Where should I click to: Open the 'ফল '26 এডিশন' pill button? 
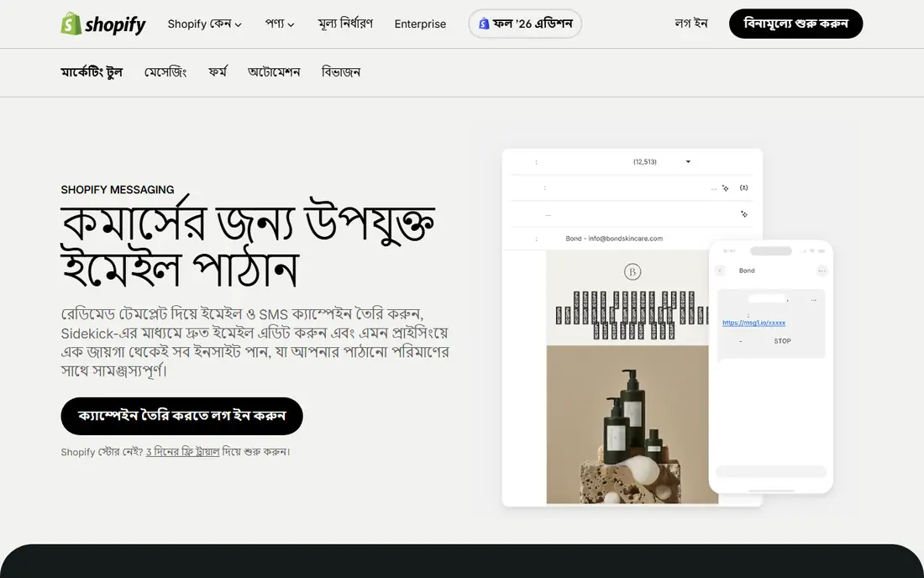point(525,24)
